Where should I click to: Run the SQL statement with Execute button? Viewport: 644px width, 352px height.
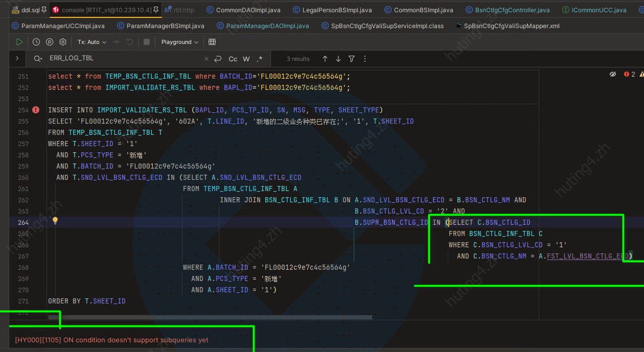(19, 42)
